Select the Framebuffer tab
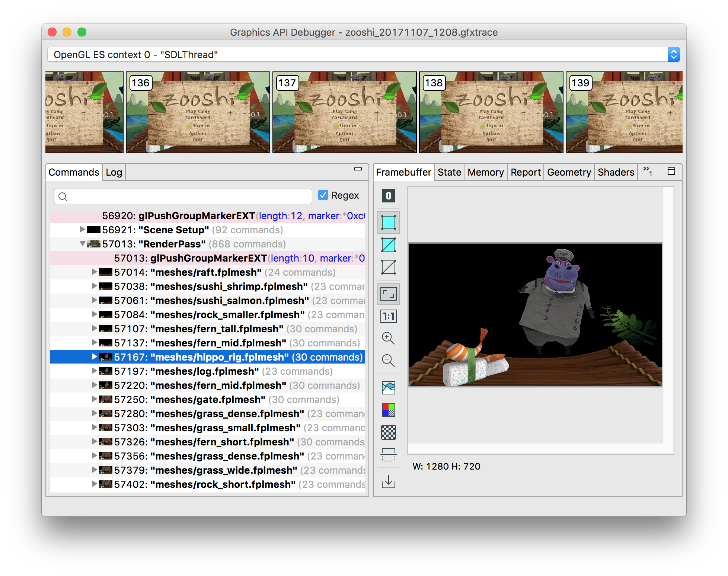The height and width of the screenshot is (576, 728). pos(403,172)
